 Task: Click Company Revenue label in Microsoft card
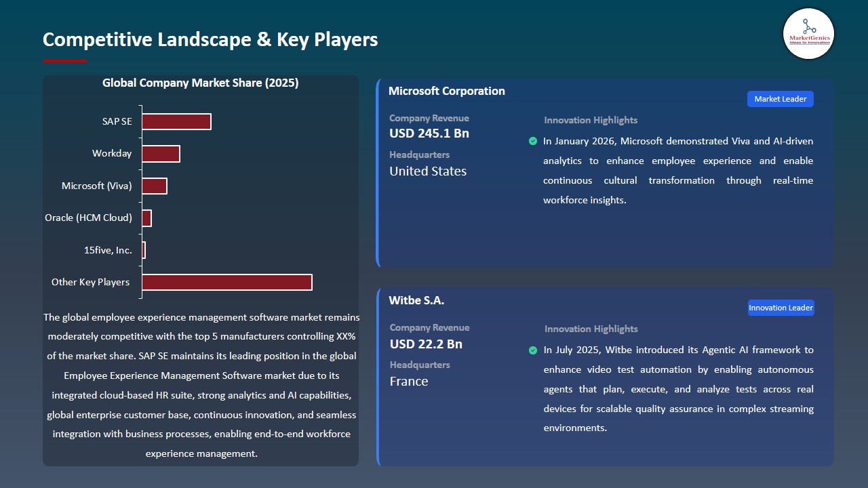click(x=429, y=118)
